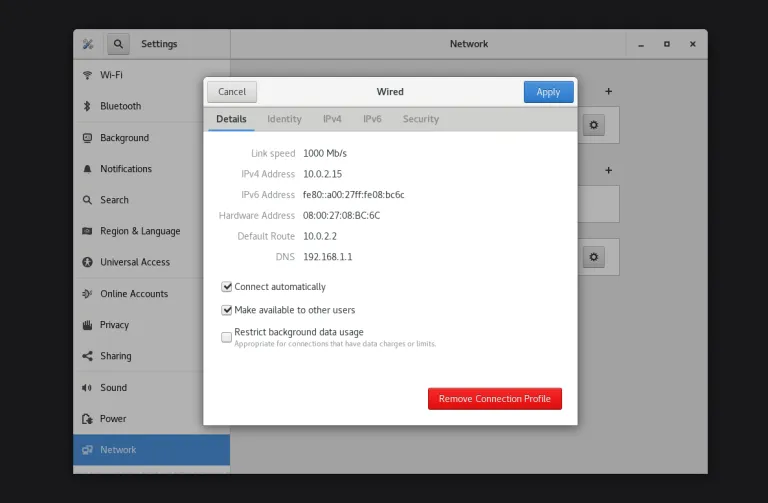Open Online Accounts label in sidebar
This screenshot has height=503, width=768.
[134, 293]
